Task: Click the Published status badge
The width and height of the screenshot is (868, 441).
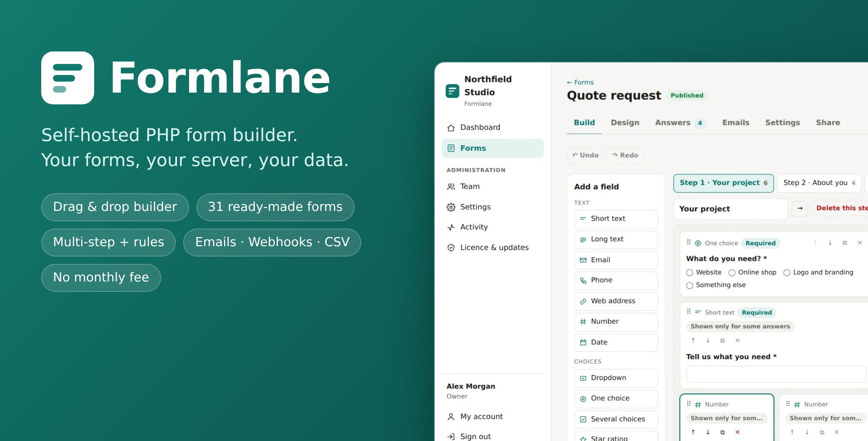Action: click(687, 96)
